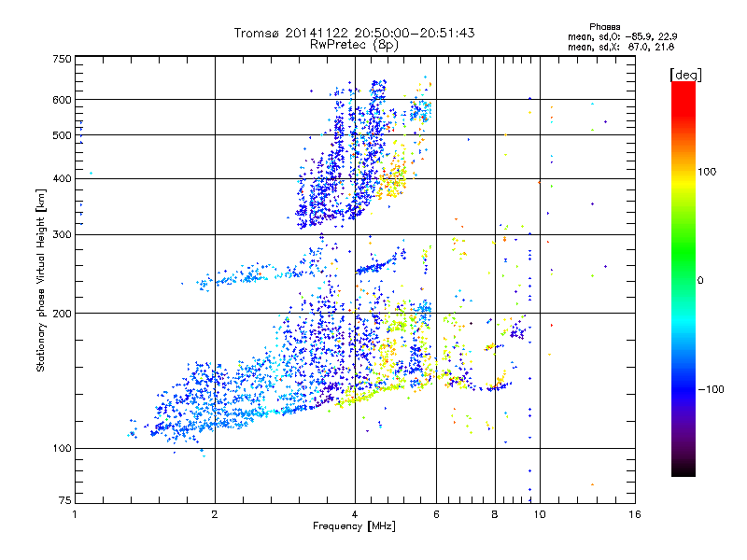Click the y-axis tick label '500'
This screenshot has height=560, width=747.
(63, 135)
